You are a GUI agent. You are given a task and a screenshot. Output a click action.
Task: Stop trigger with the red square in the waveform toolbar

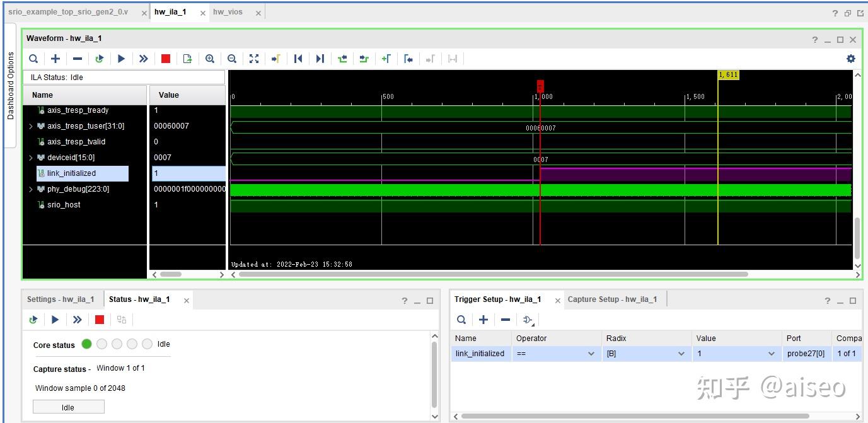pyautogui.click(x=166, y=59)
